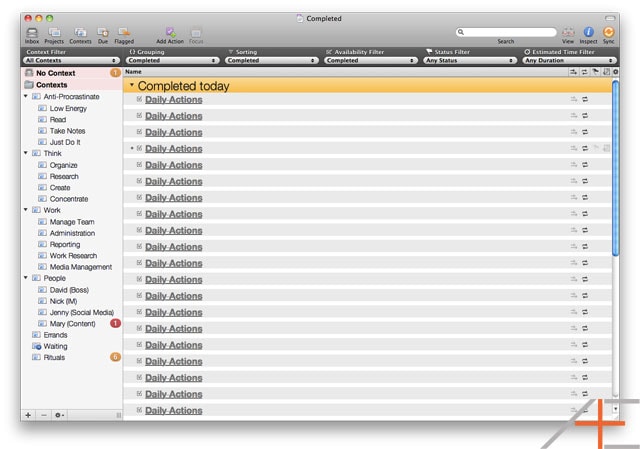640x449 pixels.
Task: Click the Contexts toolbar icon
Action: click(x=80, y=33)
